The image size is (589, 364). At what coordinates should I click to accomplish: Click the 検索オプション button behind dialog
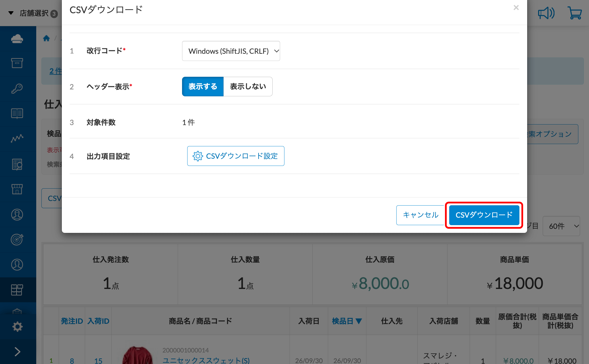[552, 134]
